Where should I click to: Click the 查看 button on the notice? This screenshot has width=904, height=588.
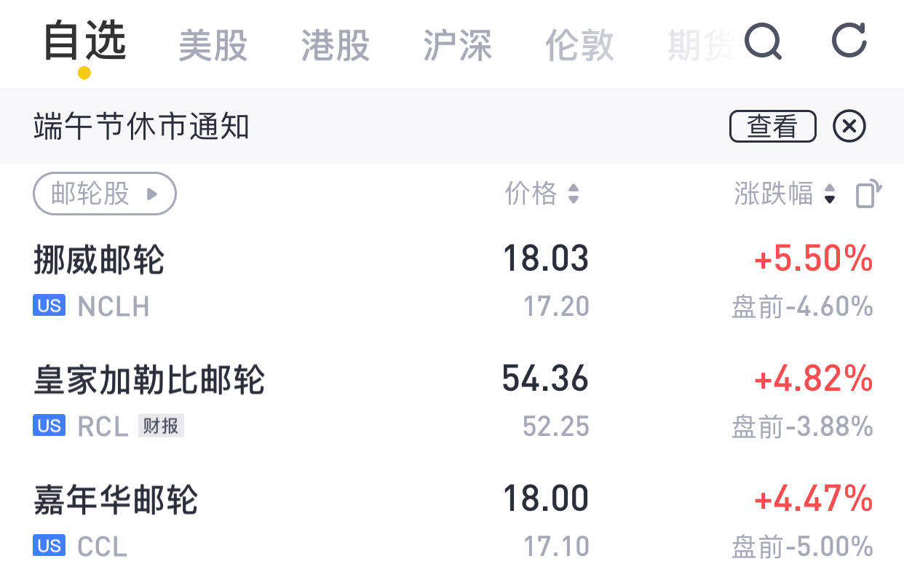(772, 127)
